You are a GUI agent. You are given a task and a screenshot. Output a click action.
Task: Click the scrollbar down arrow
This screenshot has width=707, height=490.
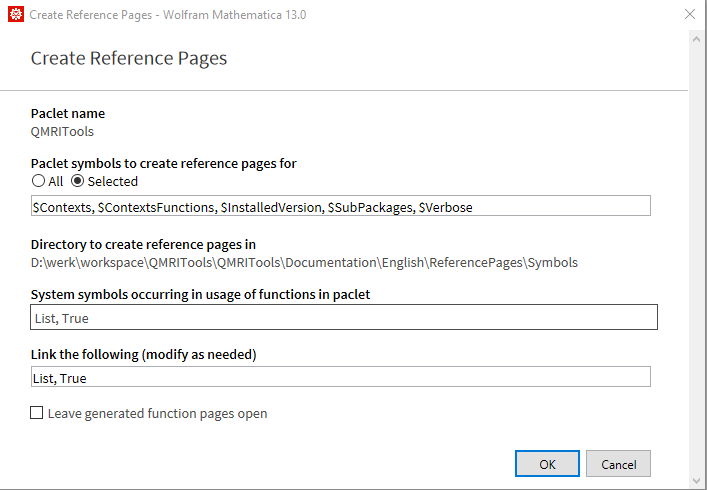[696, 481]
